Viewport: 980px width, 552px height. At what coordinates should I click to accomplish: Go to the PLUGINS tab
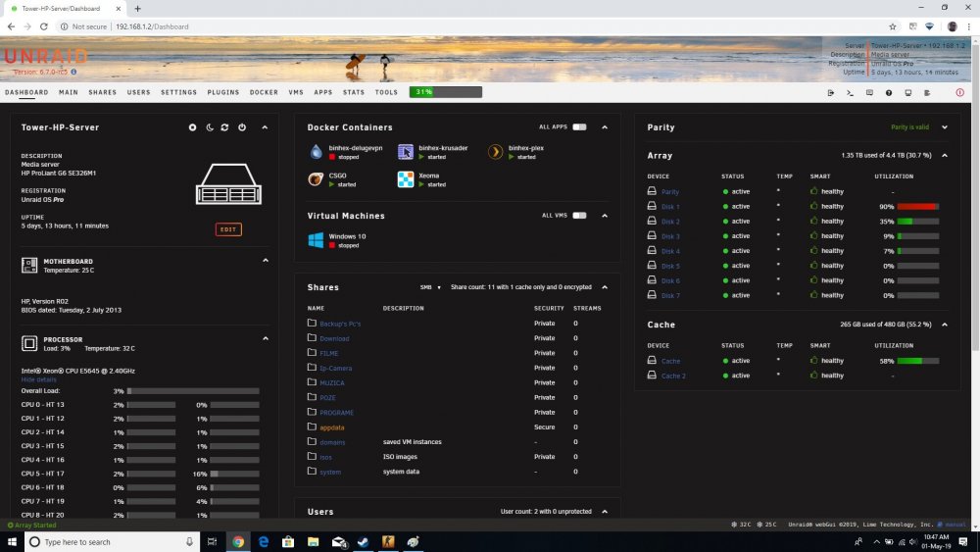click(223, 92)
